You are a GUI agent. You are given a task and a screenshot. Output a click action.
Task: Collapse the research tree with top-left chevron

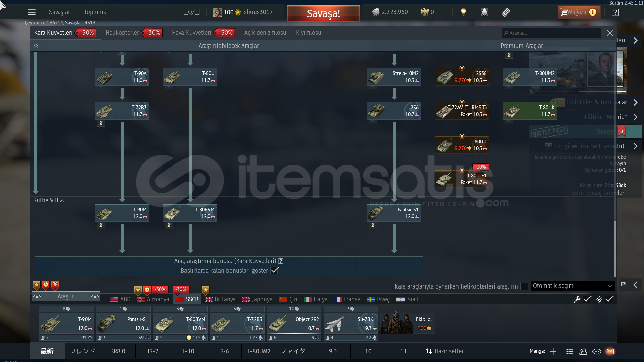point(36,46)
